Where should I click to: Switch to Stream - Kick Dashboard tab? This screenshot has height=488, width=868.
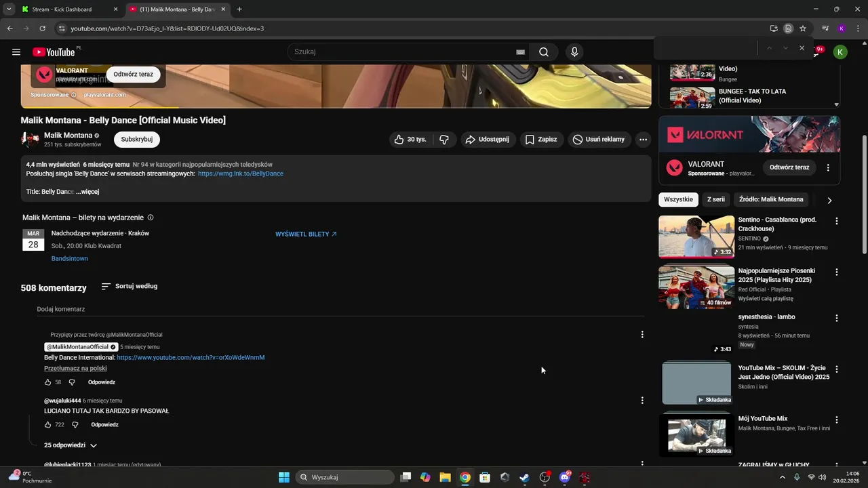pos(68,9)
